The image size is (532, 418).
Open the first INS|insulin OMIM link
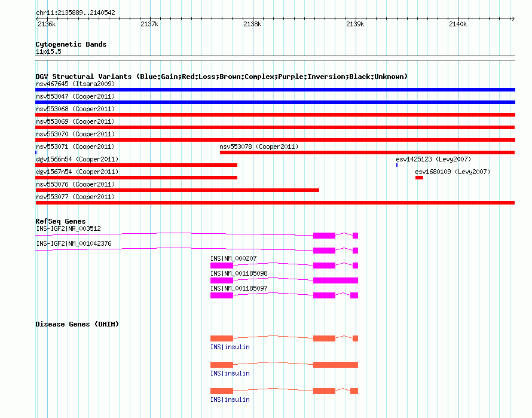coord(230,347)
